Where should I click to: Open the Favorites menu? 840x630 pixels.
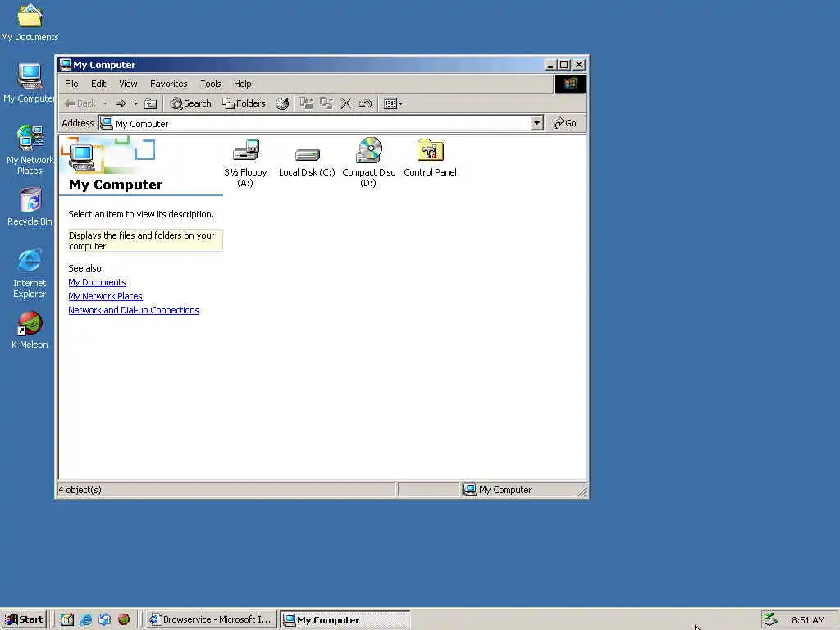(169, 84)
